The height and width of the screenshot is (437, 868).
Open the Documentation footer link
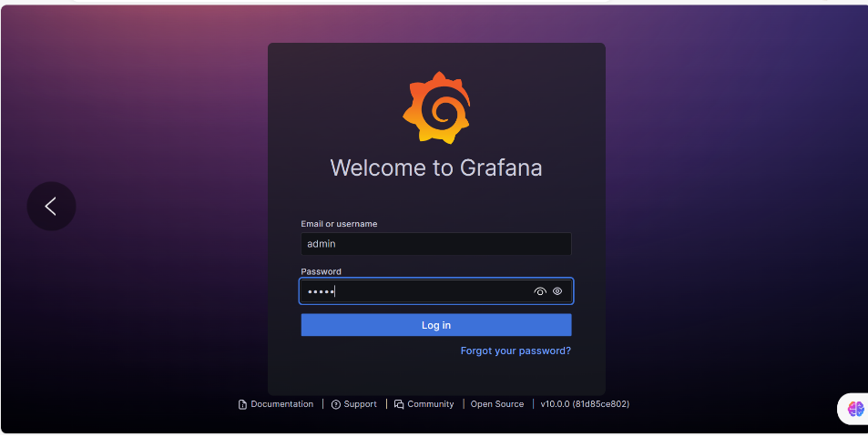pos(276,404)
